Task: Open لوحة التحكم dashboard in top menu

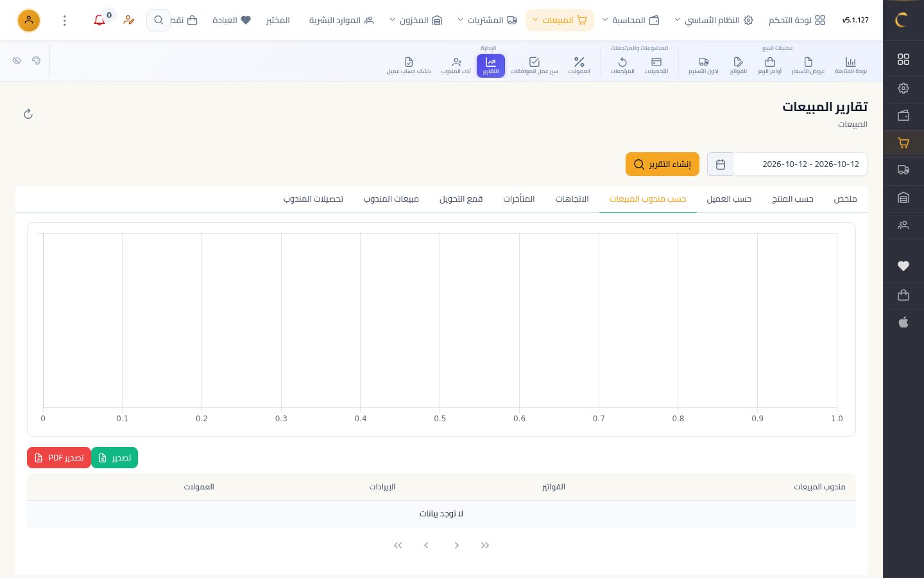Action: tap(797, 21)
